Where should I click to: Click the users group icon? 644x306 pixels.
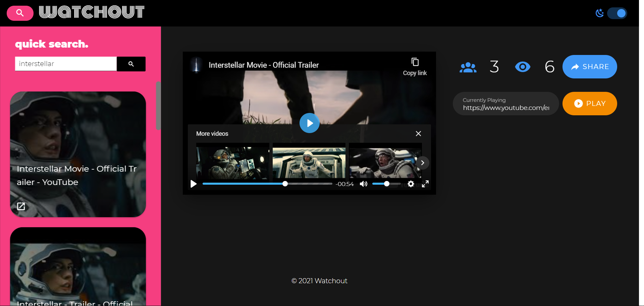click(468, 67)
